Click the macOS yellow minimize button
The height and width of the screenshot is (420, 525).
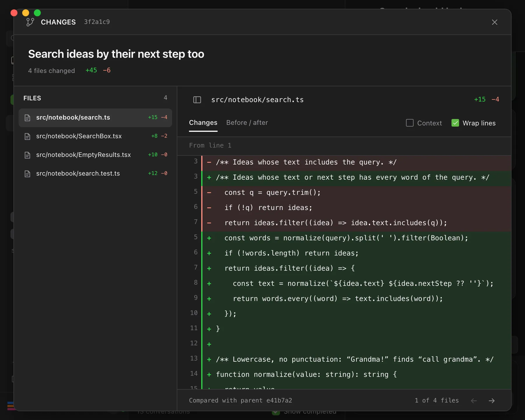26,13
